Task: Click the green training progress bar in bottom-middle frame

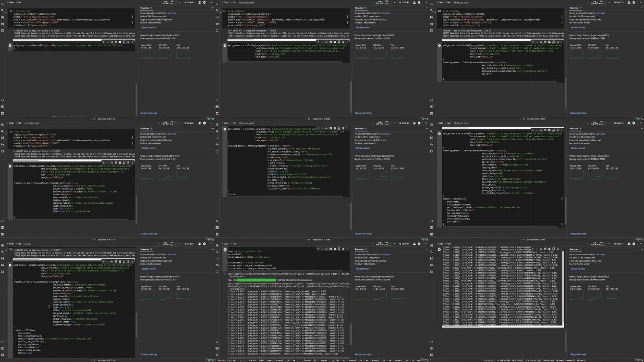Action: point(257,280)
